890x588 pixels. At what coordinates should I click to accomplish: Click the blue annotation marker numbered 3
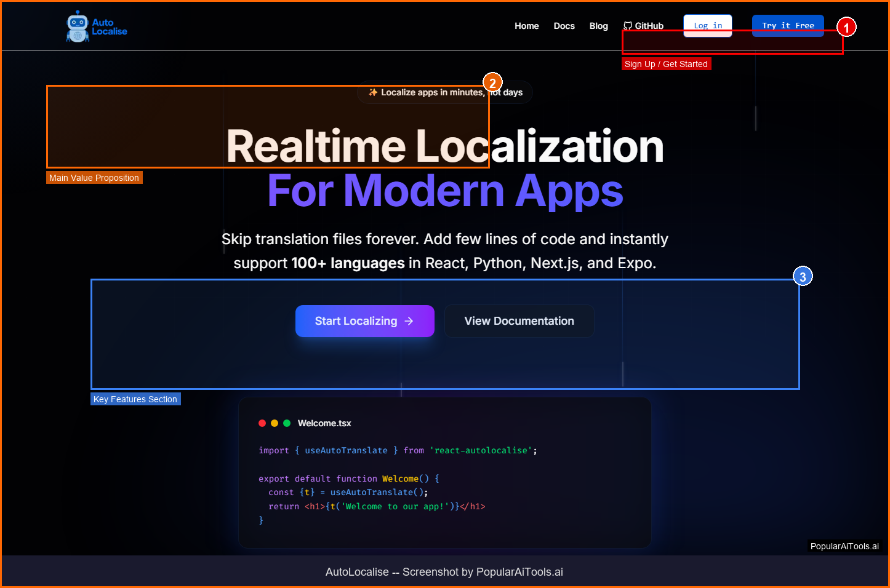tap(803, 277)
